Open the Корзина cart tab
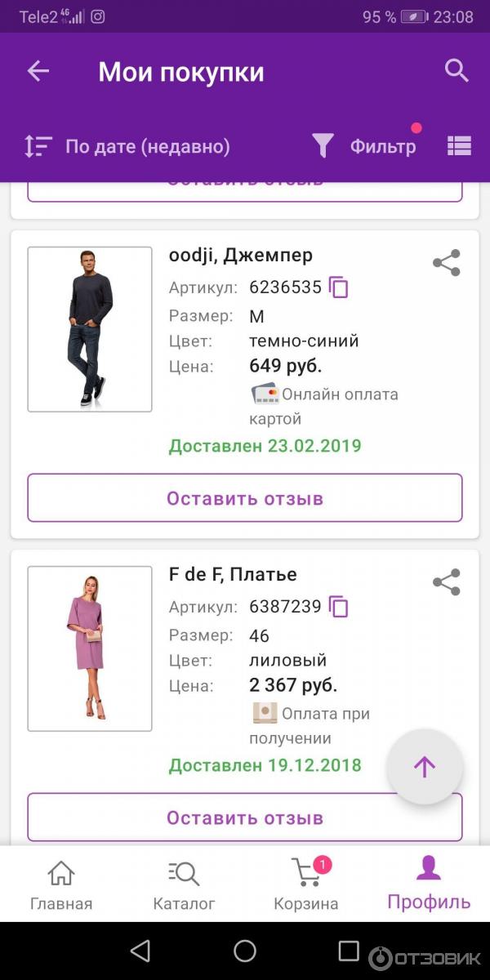Image resolution: width=490 pixels, height=980 pixels. (306, 885)
